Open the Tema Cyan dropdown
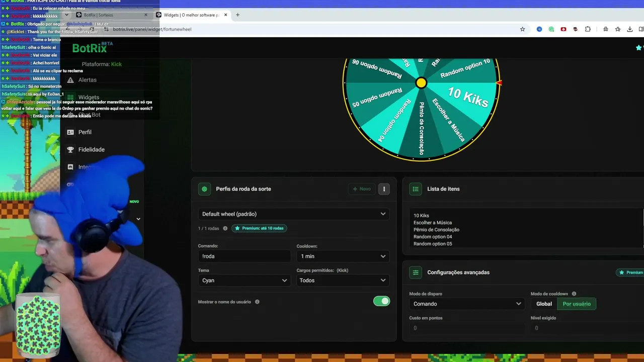The width and height of the screenshot is (644, 362). click(x=244, y=281)
